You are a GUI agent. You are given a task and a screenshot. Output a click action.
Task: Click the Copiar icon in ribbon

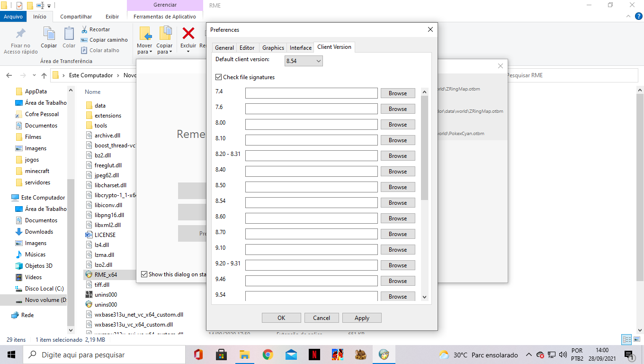tap(49, 34)
